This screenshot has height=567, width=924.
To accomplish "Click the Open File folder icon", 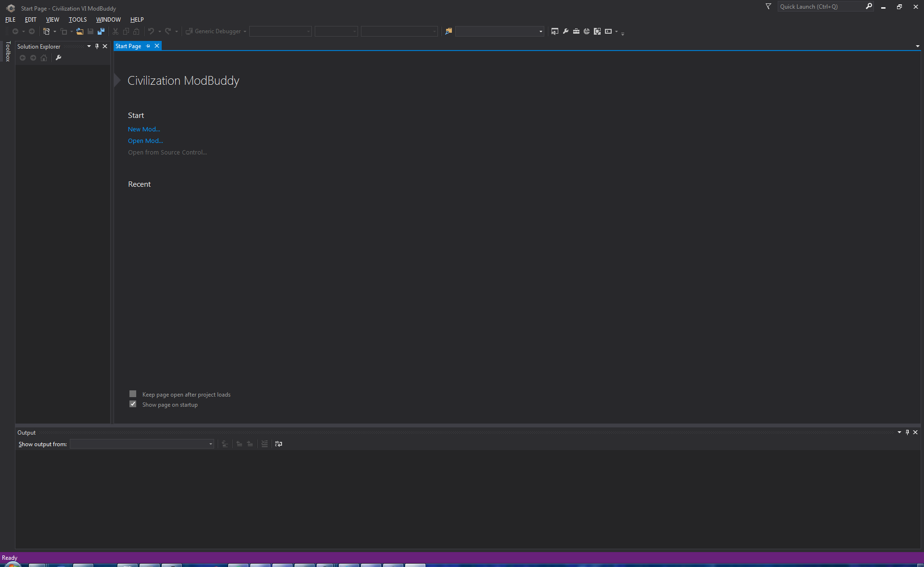I will [x=80, y=31].
